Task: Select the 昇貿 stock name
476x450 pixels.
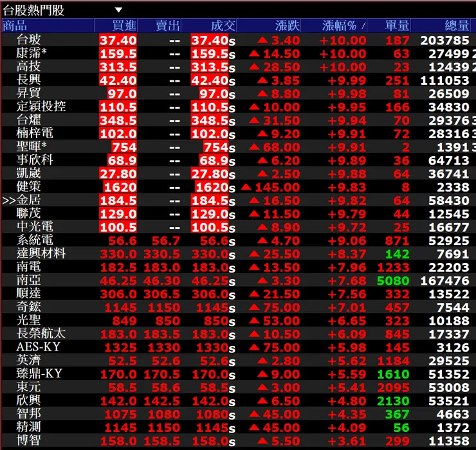Action: pyautogui.click(x=28, y=93)
